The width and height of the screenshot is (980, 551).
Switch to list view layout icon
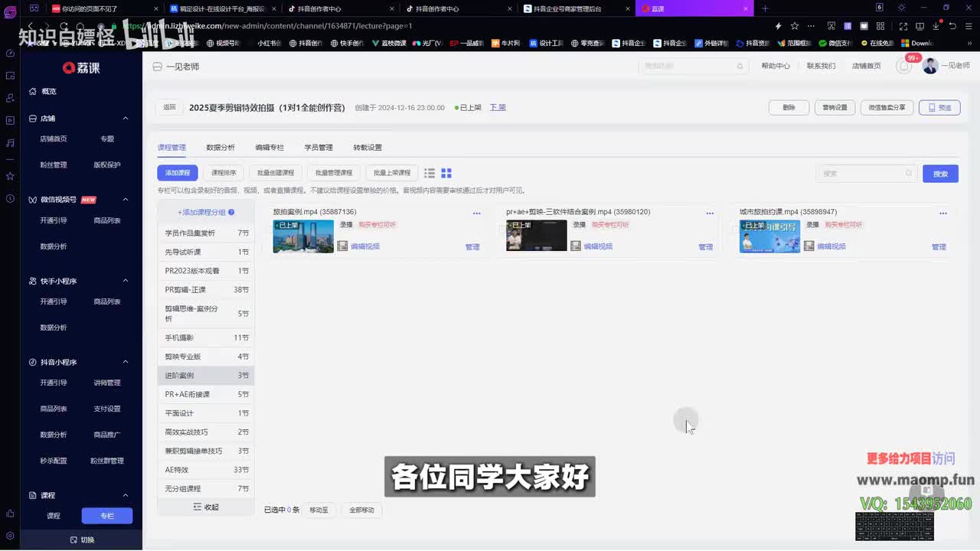[x=430, y=173]
